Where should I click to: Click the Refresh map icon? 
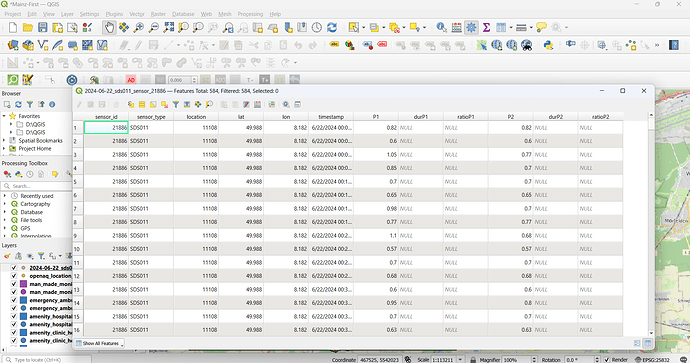click(x=332, y=28)
